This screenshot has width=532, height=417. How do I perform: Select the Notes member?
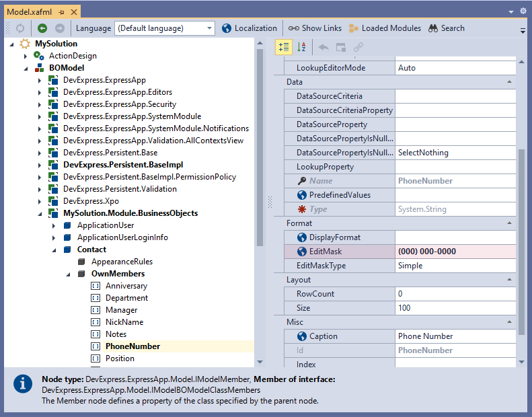(116, 334)
